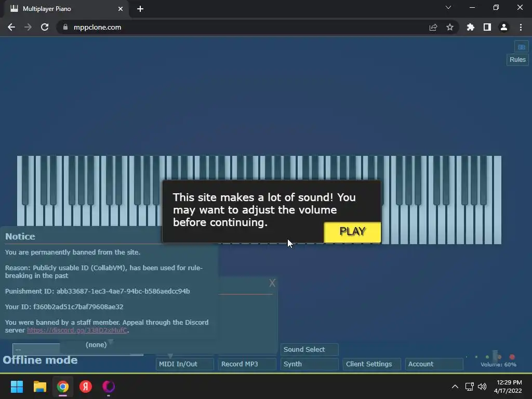
Task: Open the Chrome three-dot menu
Action: 521,27
